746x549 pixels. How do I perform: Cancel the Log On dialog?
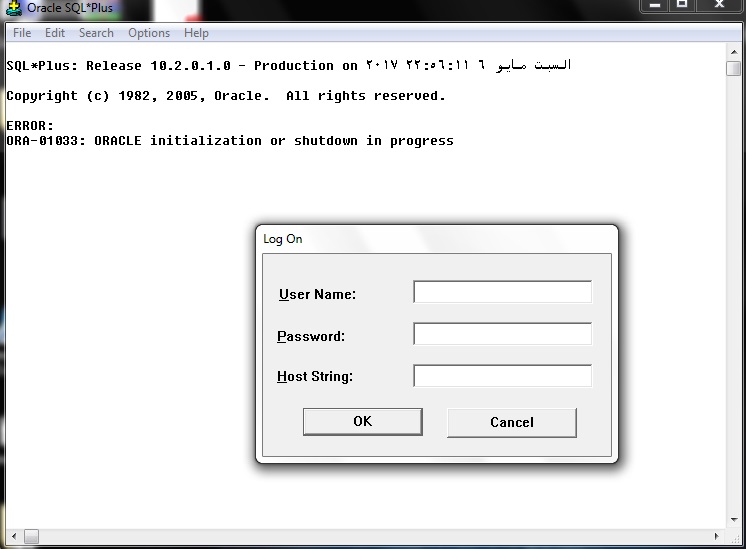[511, 422]
